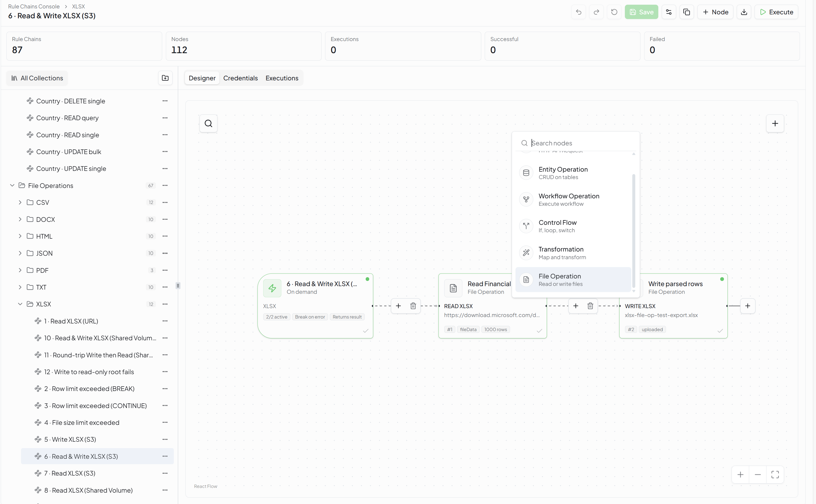
Task: Delete connection between trigger and Read node
Action: pos(413,306)
